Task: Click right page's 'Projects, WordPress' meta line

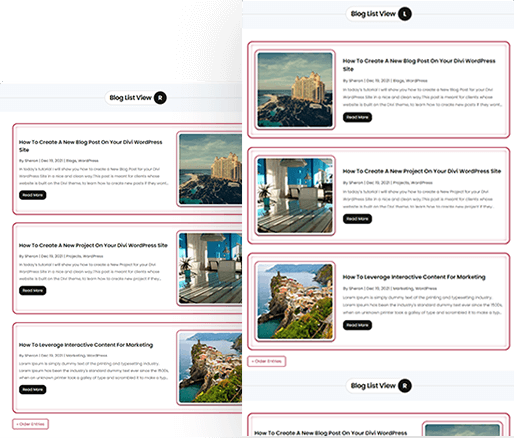Action: (388, 183)
